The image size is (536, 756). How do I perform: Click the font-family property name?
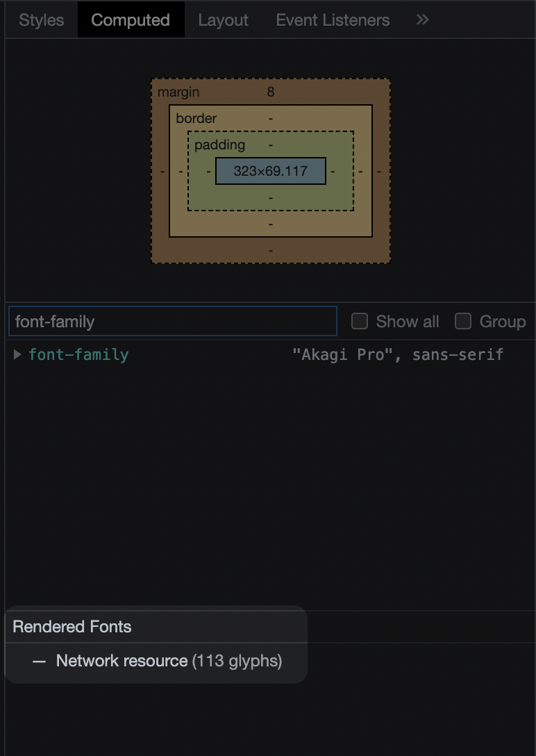pyautogui.click(x=78, y=355)
